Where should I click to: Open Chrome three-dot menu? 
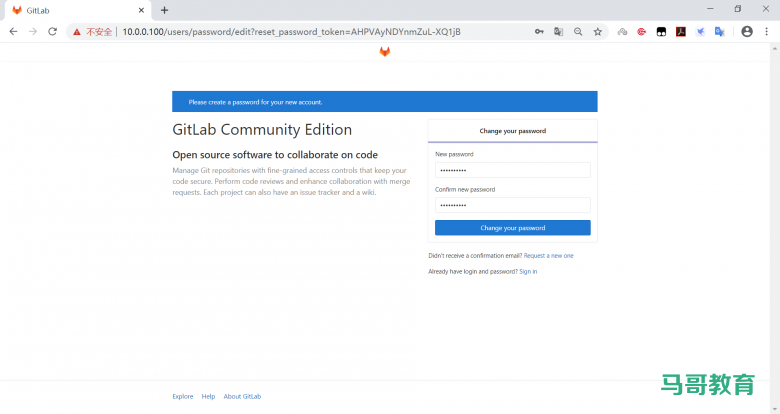tap(767, 31)
